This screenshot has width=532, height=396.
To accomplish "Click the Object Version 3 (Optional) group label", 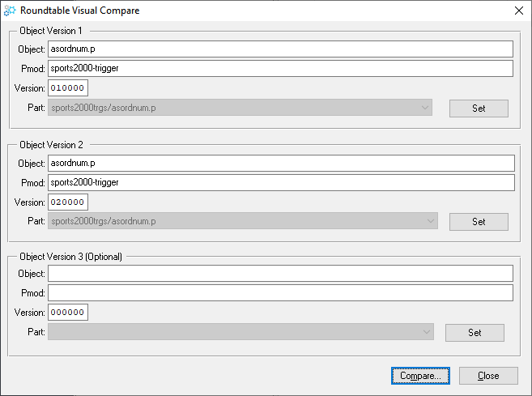I will pos(71,257).
